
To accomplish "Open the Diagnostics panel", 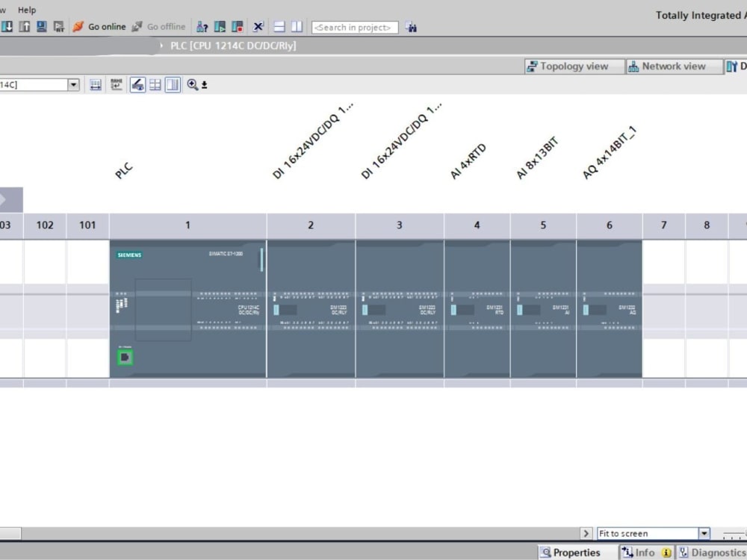I will 713,552.
